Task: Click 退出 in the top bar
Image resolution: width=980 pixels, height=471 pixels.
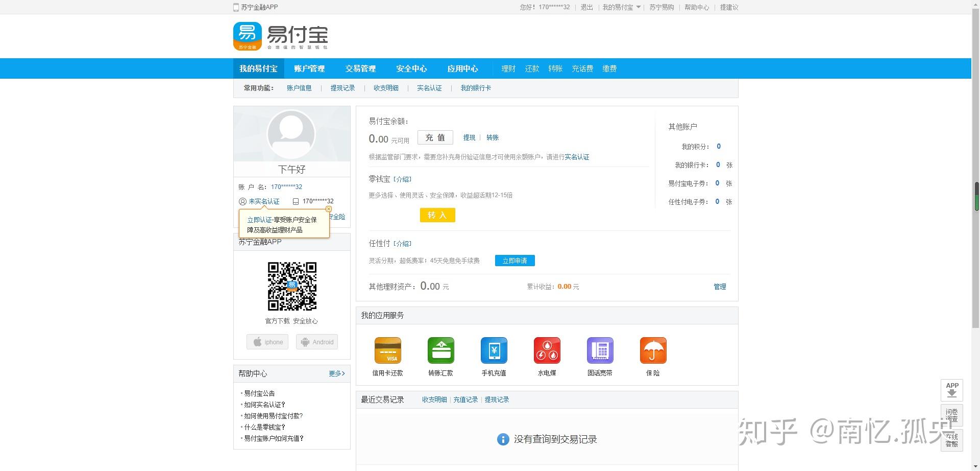Action: point(587,7)
